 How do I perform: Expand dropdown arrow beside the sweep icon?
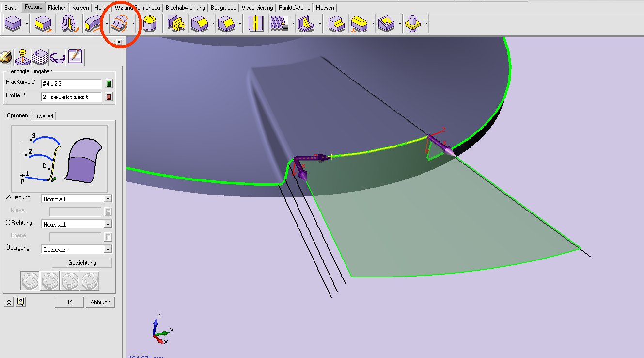tap(107, 23)
